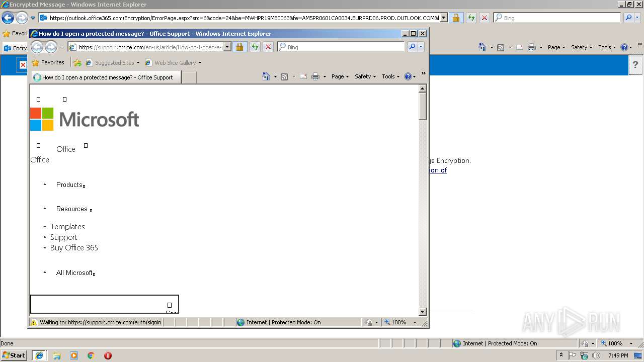644x362 pixels.
Task: Click Buy Office 365 link
Action: click(74, 248)
